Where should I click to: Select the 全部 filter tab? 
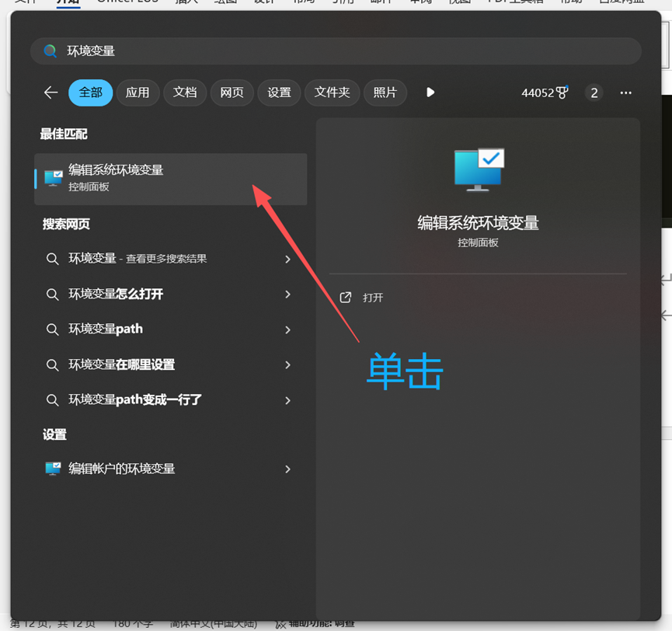[x=90, y=92]
